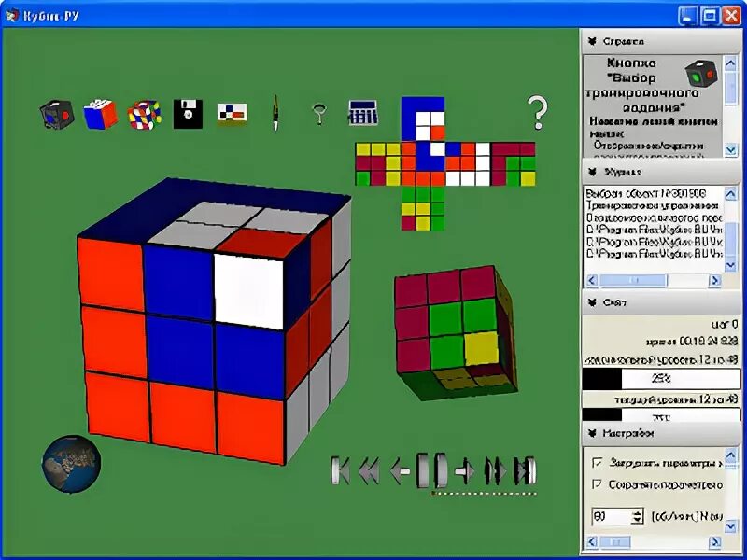Jump to the last move
The width and height of the screenshot is (747, 560).
tap(525, 471)
